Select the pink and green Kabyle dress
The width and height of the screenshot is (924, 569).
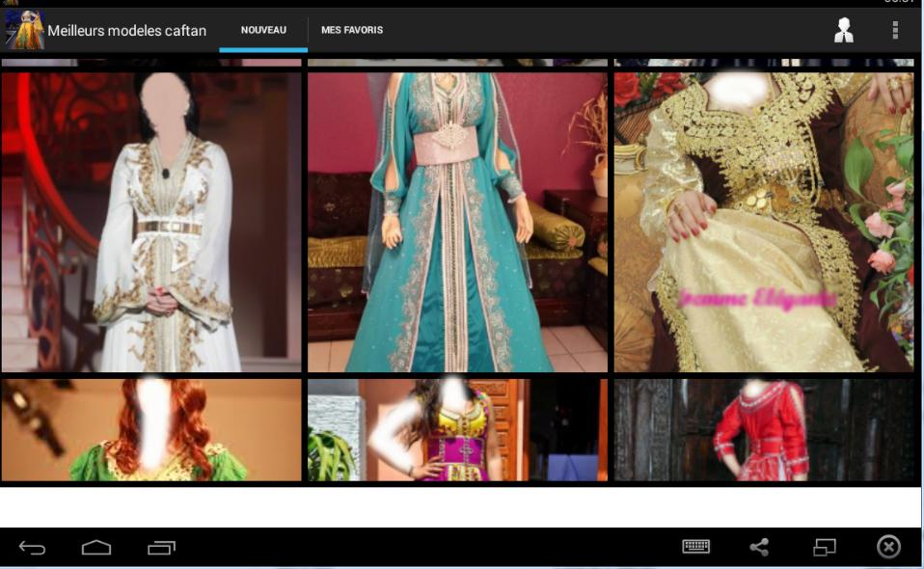(456, 429)
